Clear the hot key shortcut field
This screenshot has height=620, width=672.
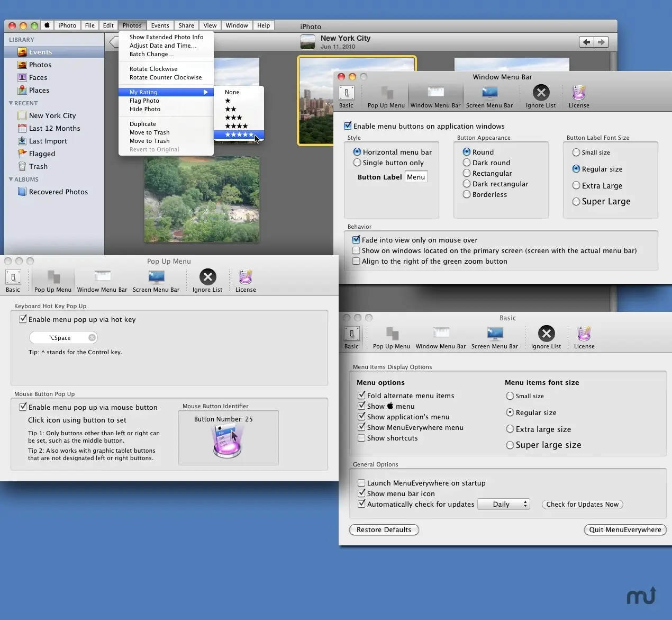(92, 338)
